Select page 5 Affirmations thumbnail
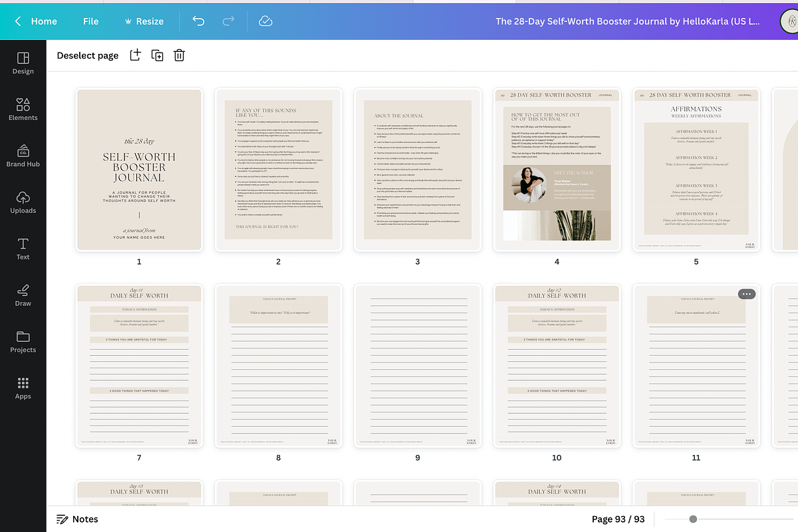 click(696, 170)
